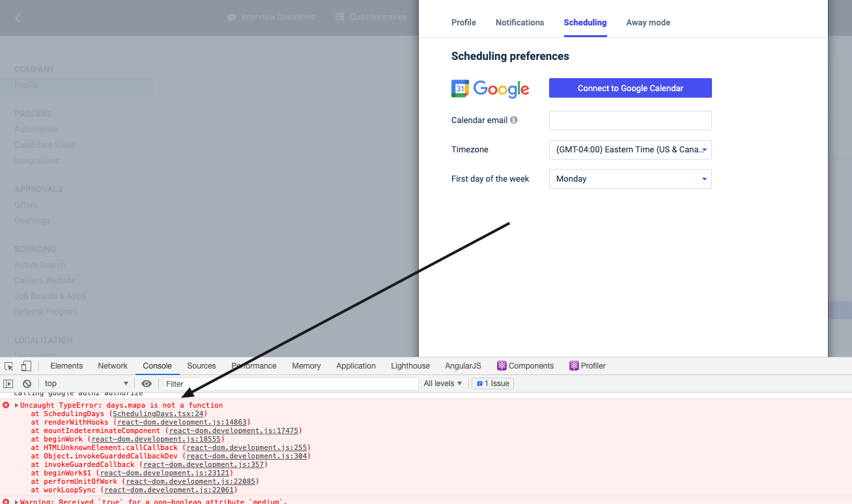852x504 pixels.
Task: Open the Away mode tab
Action: point(648,23)
